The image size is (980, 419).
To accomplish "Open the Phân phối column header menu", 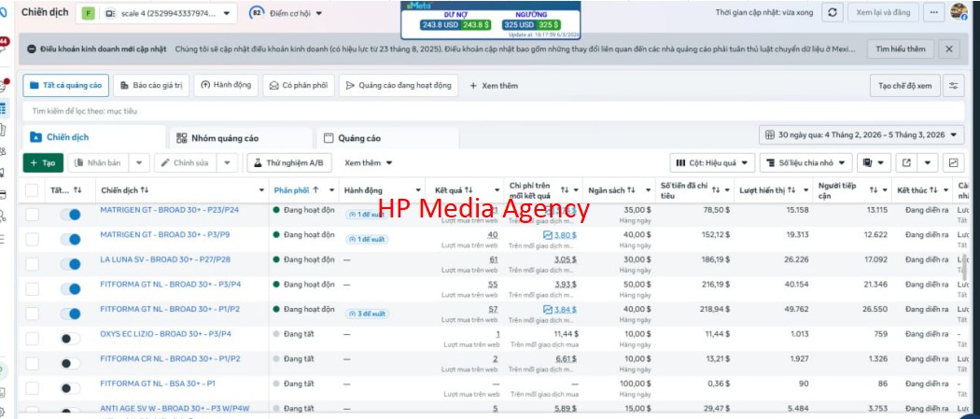I will coord(331,190).
